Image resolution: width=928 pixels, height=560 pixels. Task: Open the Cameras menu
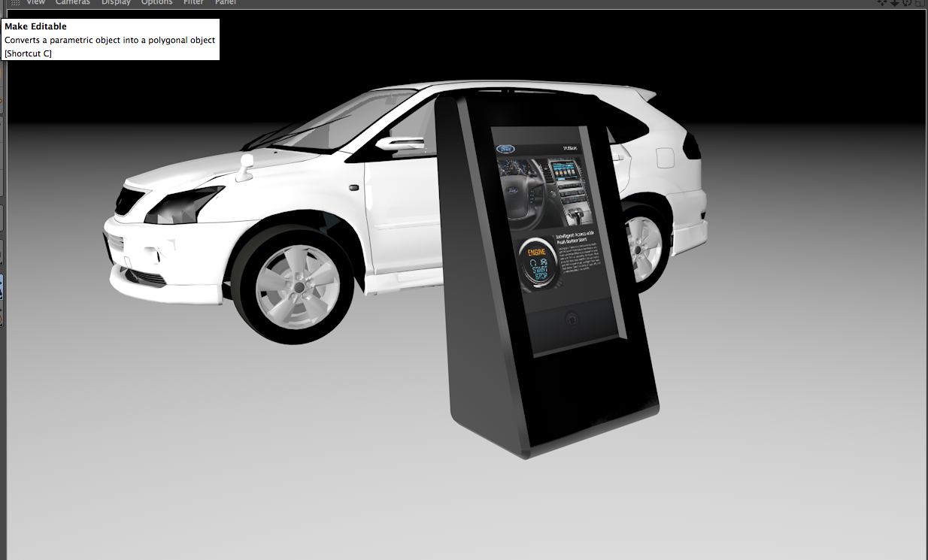click(73, 2)
